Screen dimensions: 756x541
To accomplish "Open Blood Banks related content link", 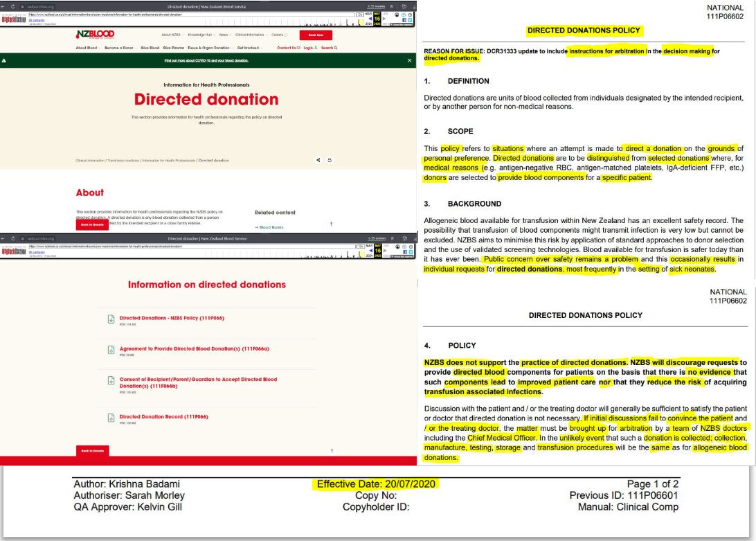I will 269,227.
